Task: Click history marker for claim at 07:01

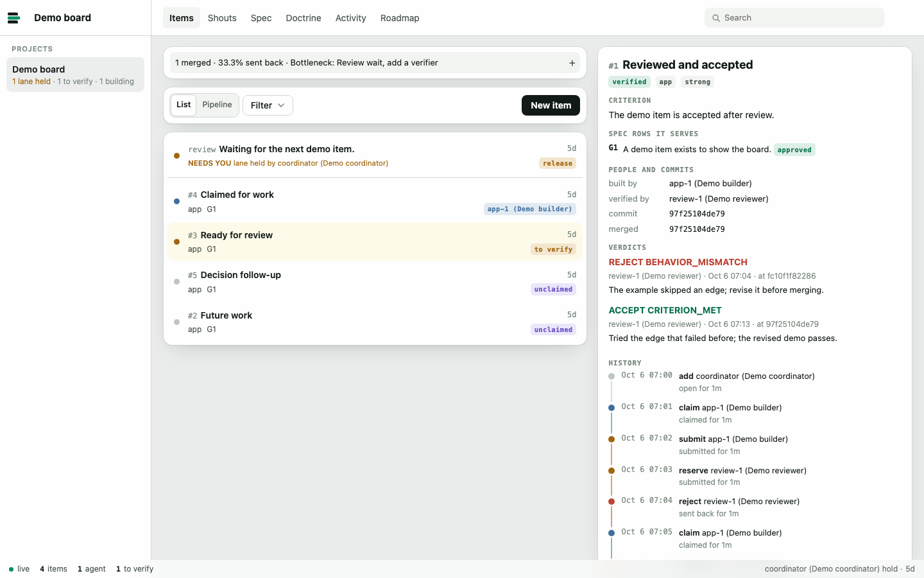Action: pos(612,408)
